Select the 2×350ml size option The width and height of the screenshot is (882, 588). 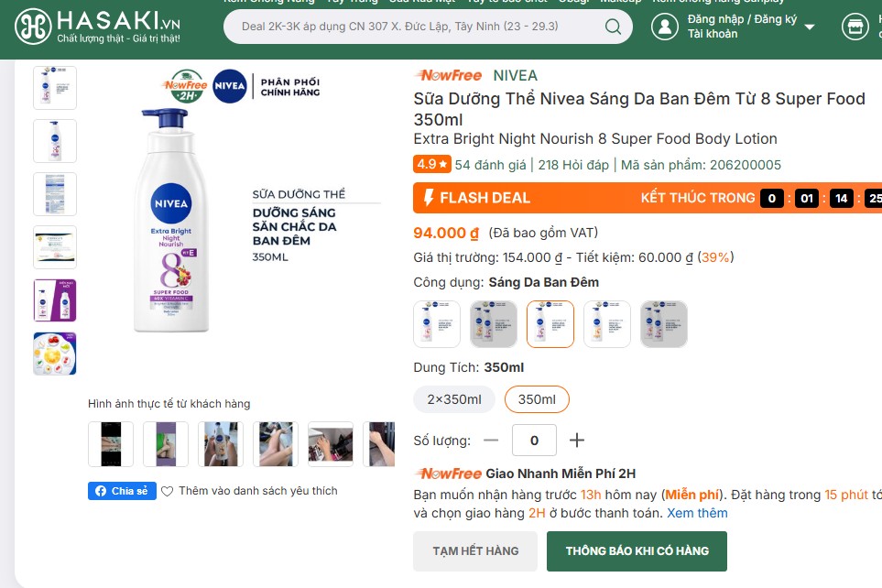(x=453, y=399)
